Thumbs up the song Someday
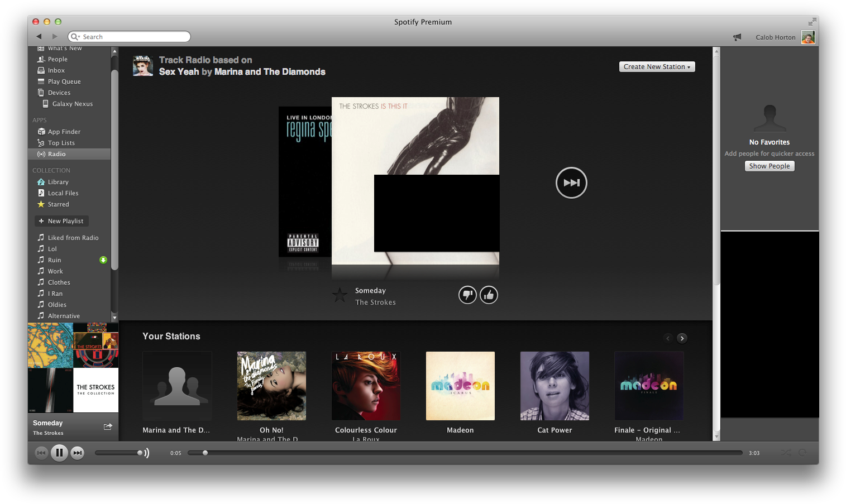 (x=489, y=295)
